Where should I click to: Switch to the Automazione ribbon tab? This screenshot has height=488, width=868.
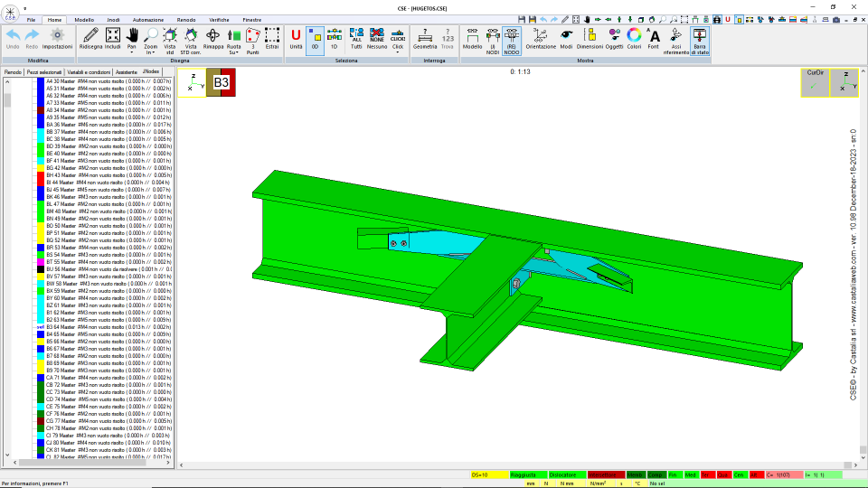pyautogui.click(x=147, y=20)
